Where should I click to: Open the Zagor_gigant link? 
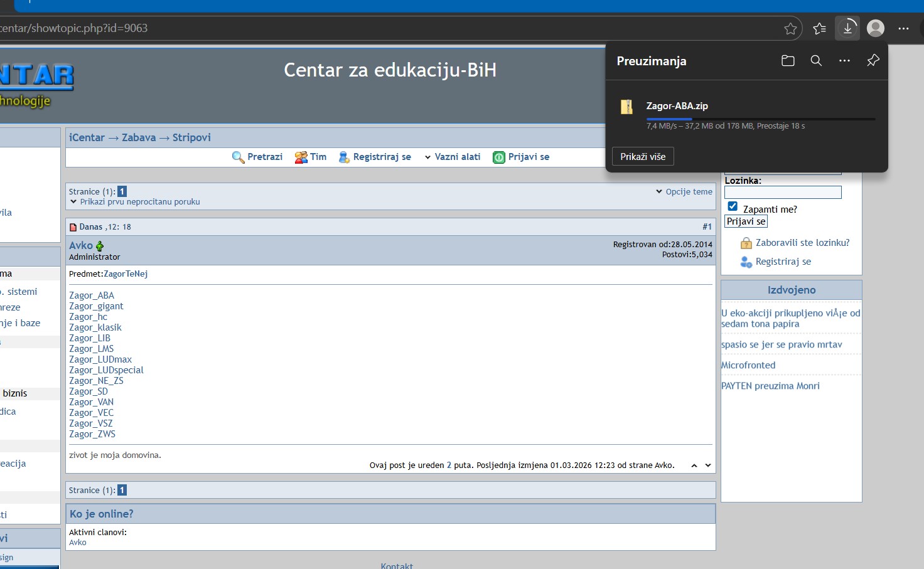(96, 306)
